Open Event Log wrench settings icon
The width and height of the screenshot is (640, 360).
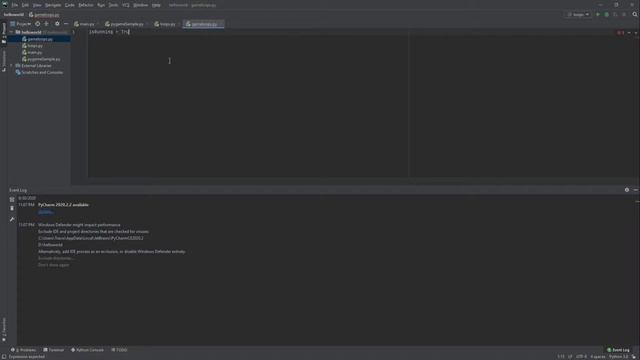(x=12, y=220)
